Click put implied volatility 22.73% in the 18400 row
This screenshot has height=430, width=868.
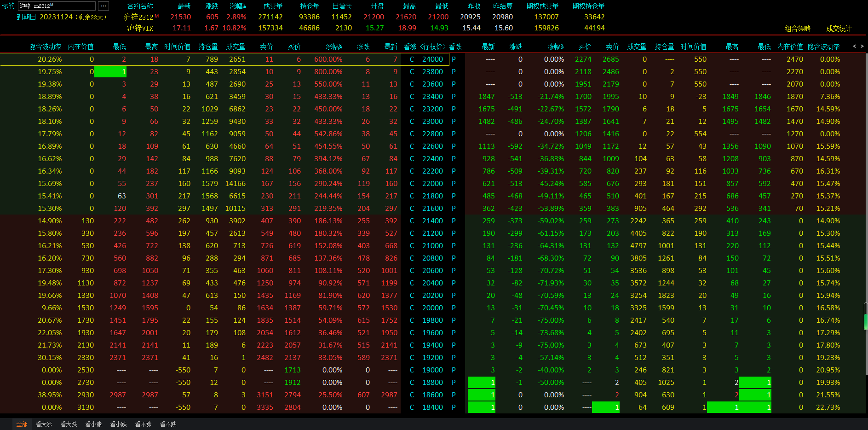point(828,407)
